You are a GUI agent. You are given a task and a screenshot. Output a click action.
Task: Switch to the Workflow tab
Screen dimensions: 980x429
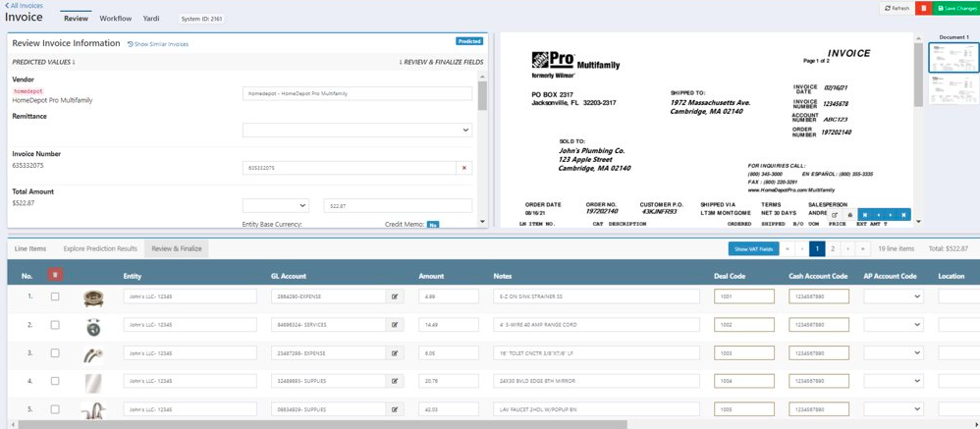tap(116, 18)
